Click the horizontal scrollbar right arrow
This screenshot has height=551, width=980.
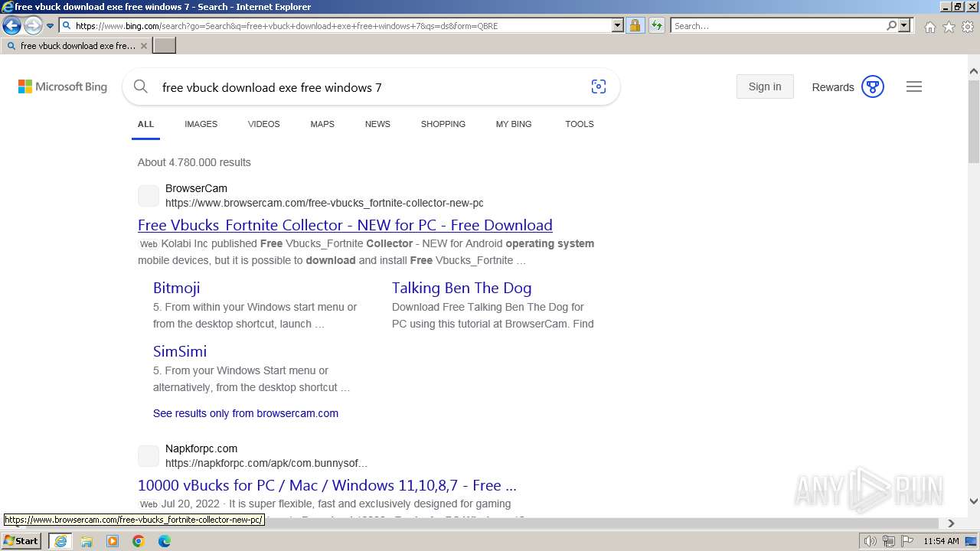pos(951,523)
